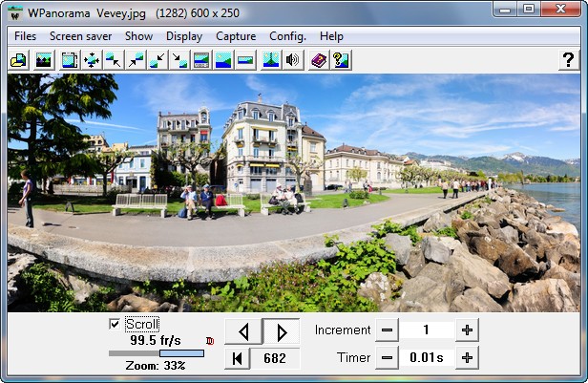Screen dimensions: 588x383
Task: Click the small red marker beside frame rate
Action: tap(210, 341)
